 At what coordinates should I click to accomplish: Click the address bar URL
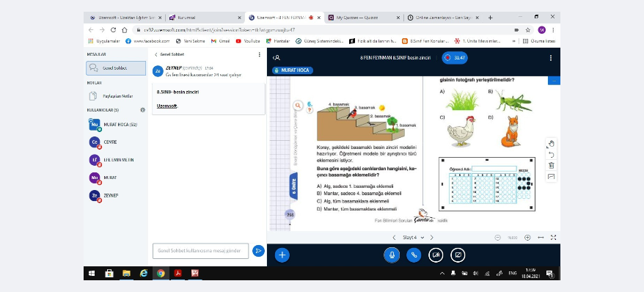(x=219, y=30)
